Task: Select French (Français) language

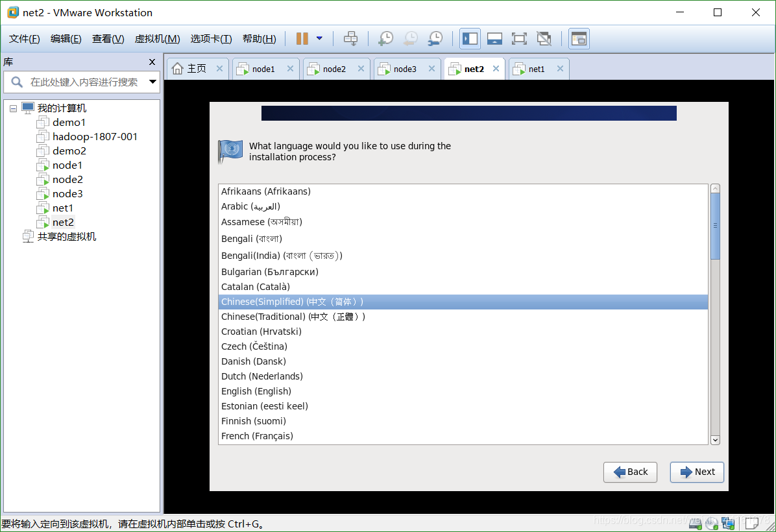Action: tap(463, 436)
